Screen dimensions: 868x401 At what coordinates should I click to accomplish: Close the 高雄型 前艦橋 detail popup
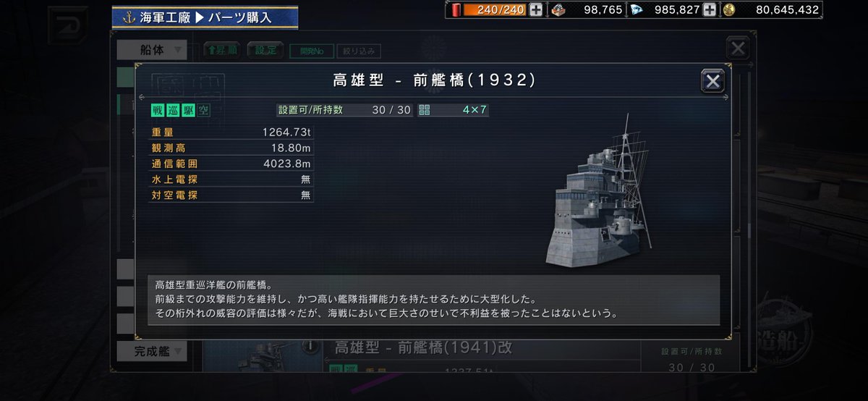713,81
